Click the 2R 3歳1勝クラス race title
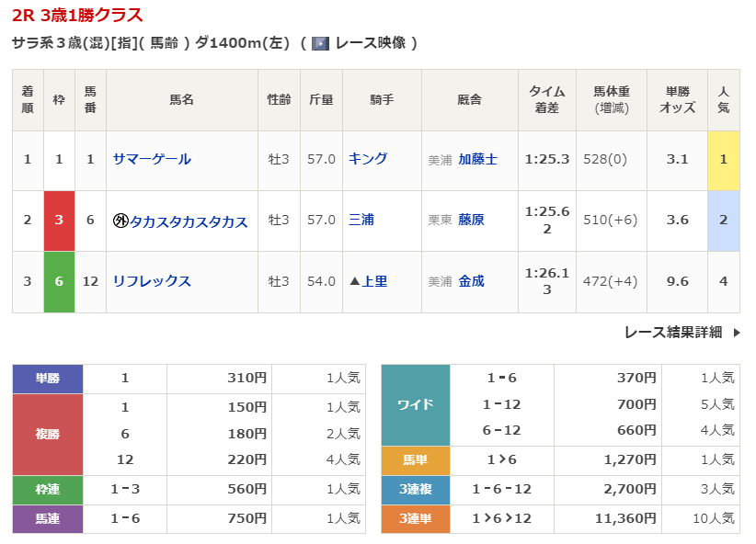 (x=77, y=16)
